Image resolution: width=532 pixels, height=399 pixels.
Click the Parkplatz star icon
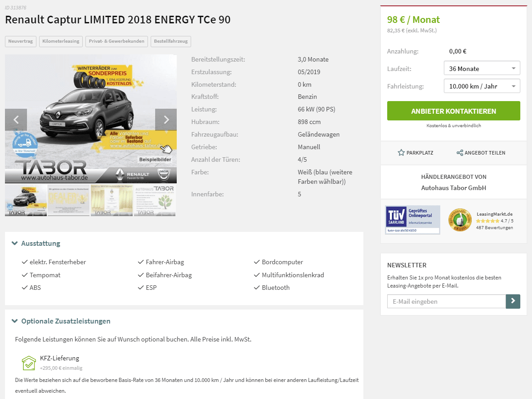click(401, 153)
